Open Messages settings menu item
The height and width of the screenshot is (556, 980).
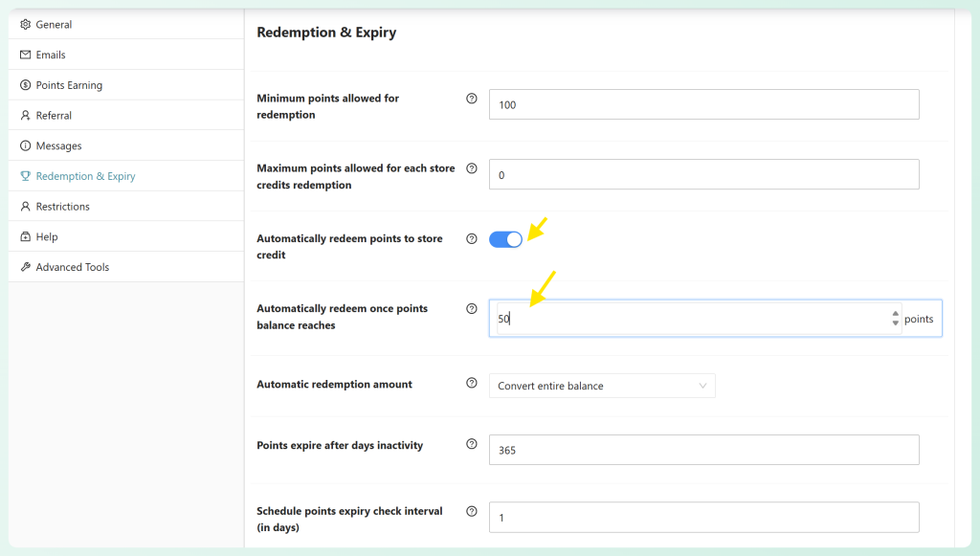tap(126, 145)
